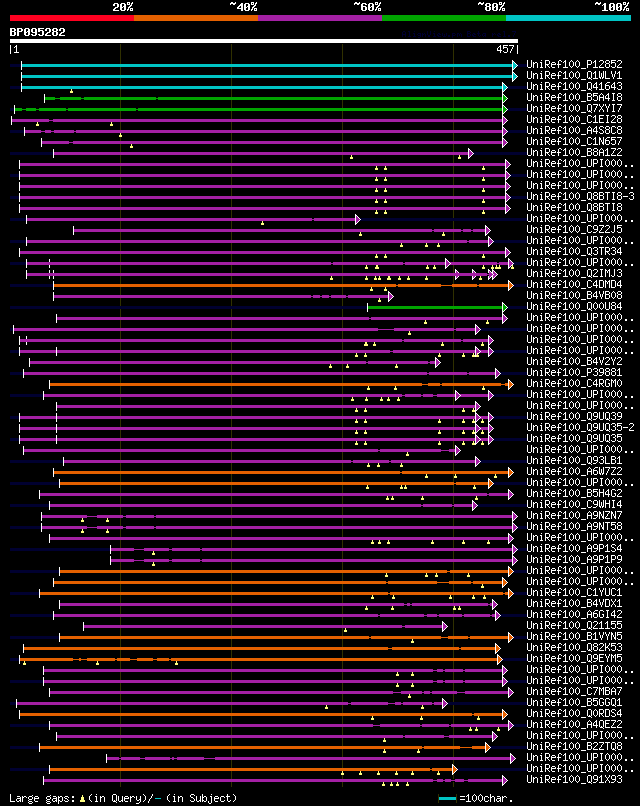The width and height of the screenshot is (640, 806).
Task: Select the UniRef100_Q8BTI8-3 label
Action: point(580,196)
